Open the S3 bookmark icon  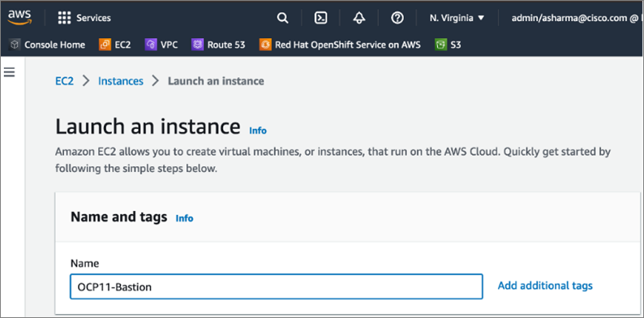[x=440, y=45]
